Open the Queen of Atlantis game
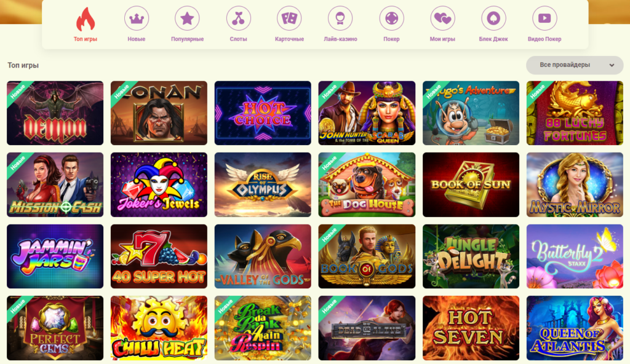The height and width of the screenshot is (364, 630). [x=575, y=328]
